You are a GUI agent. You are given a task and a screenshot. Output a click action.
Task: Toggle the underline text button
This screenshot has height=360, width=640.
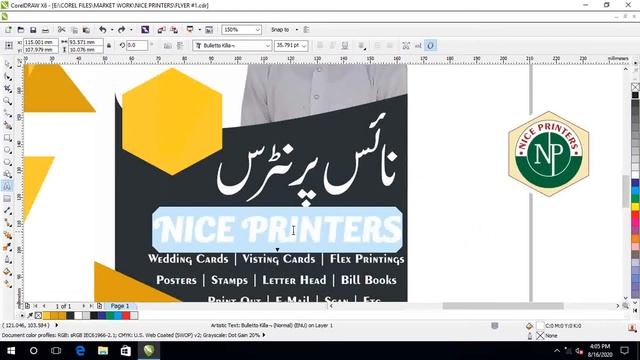pos(345,46)
